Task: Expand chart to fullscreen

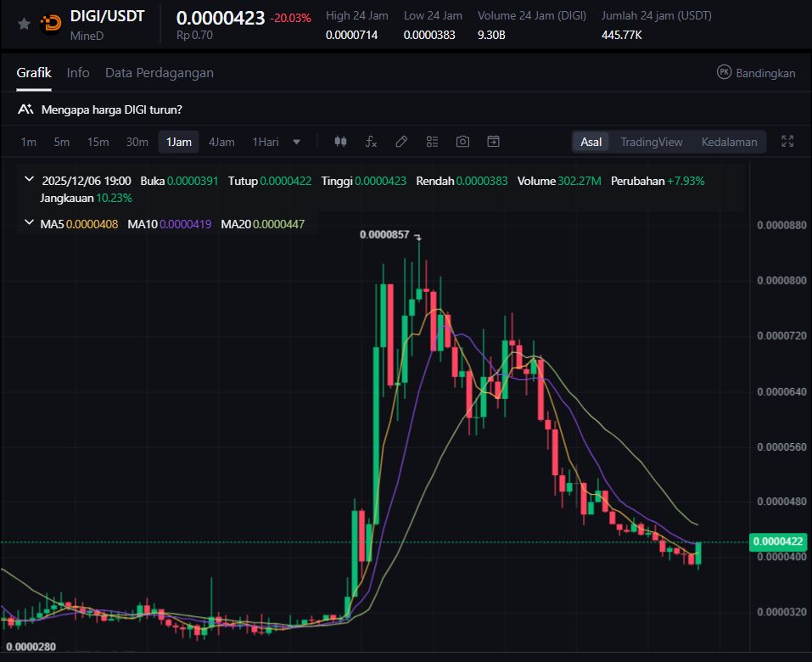Action: [787, 142]
